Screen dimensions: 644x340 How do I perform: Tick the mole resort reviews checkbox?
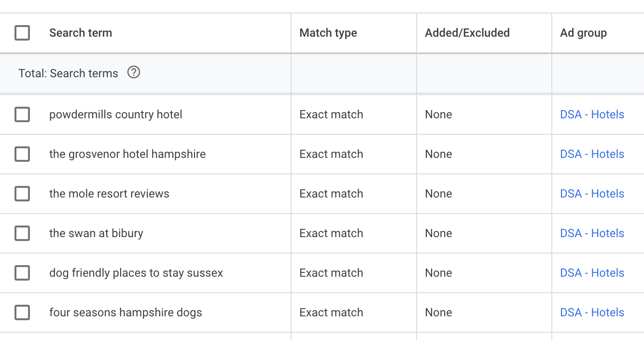(22, 194)
